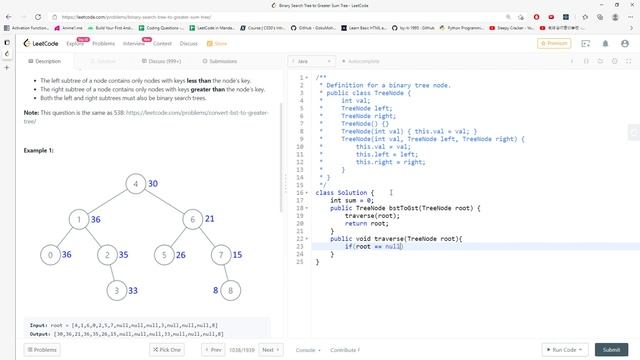Viewport: 640px width, 360px height.
Task: Click the site info lock icon
Action: pos(55,17)
